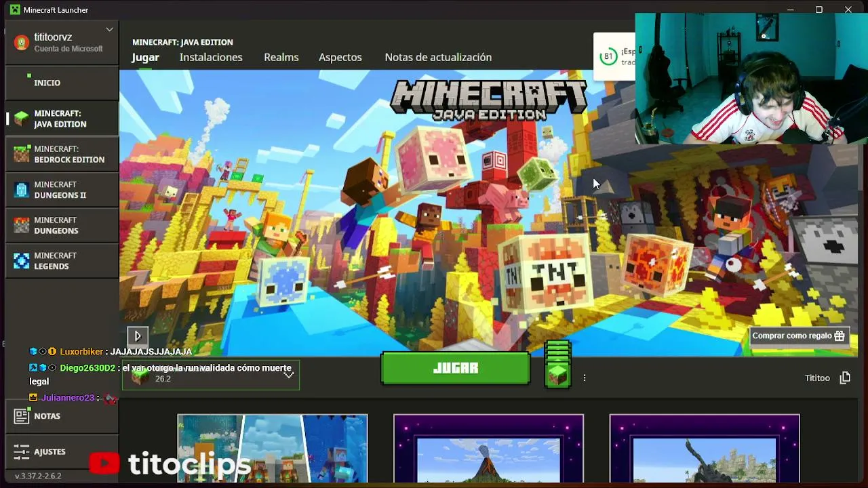Image resolution: width=868 pixels, height=488 pixels.
Task: Open the dragon skeleton news thumbnail
Action: coord(705,449)
